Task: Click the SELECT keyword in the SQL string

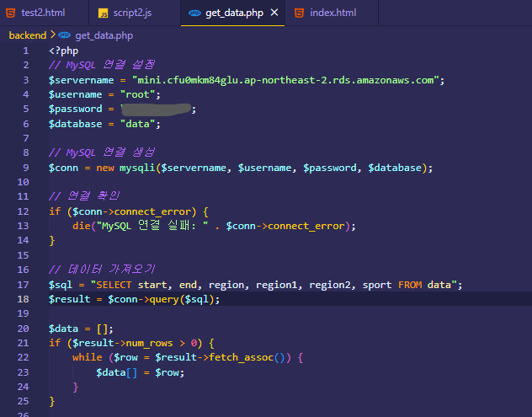Action: click(x=114, y=285)
